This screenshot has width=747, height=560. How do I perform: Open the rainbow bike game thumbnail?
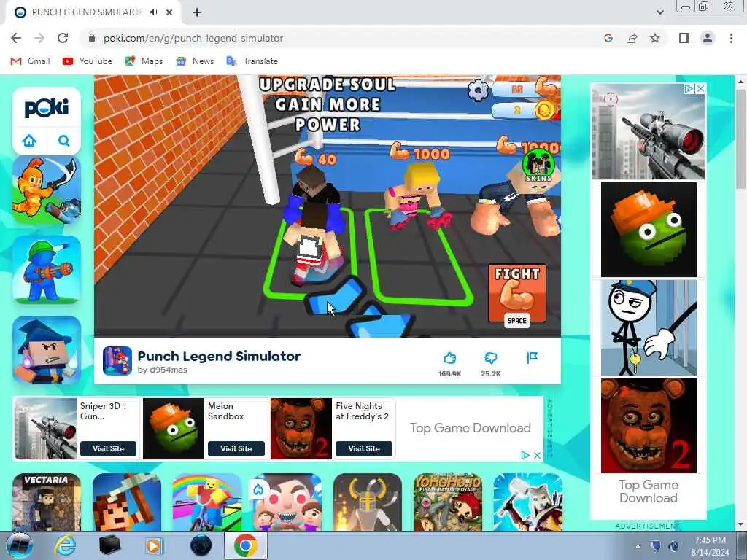(207, 502)
